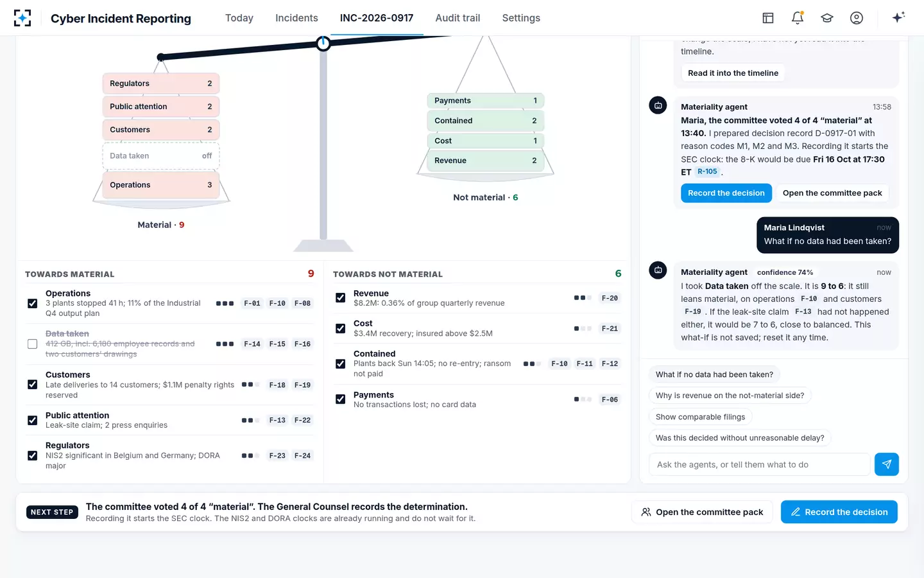This screenshot has height=578, width=924.
Task: Open evidence tag F-01 in Operations row
Action: click(252, 303)
